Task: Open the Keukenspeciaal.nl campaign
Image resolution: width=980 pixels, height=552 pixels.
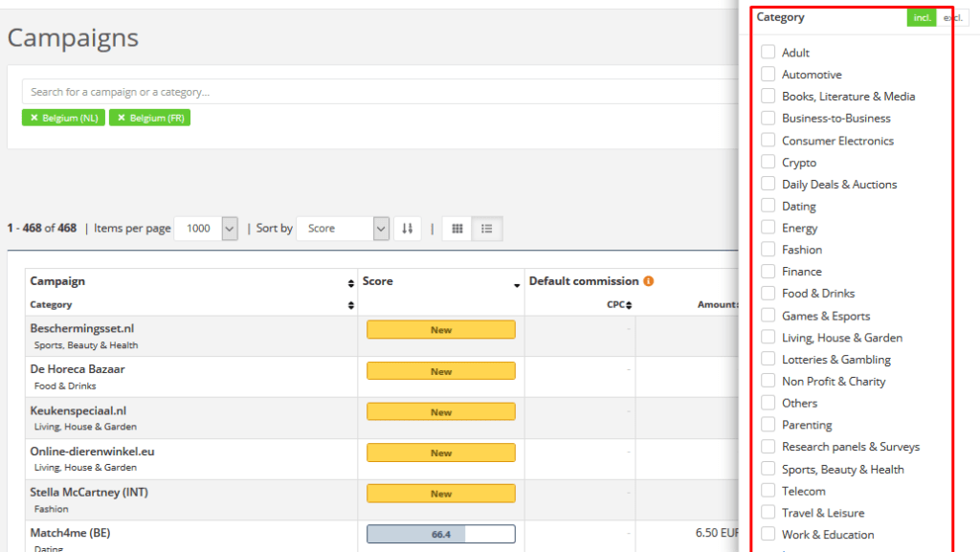Action: [x=78, y=410]
